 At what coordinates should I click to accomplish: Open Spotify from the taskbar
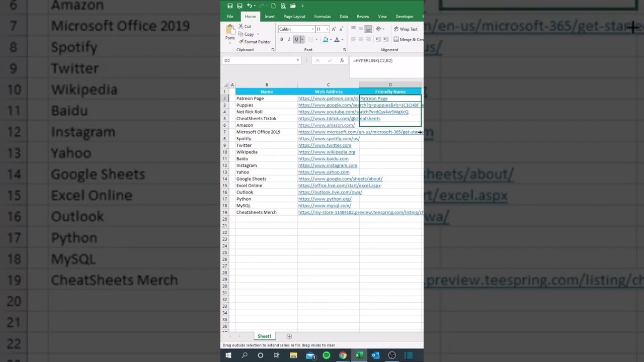pyautogui.click(x=326, y=355)
